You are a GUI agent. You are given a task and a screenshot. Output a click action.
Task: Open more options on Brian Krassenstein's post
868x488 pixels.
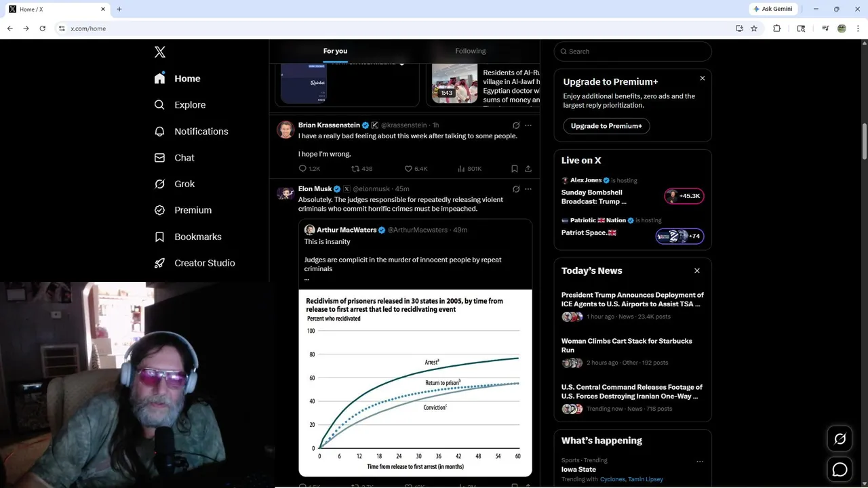click(528, 125)
